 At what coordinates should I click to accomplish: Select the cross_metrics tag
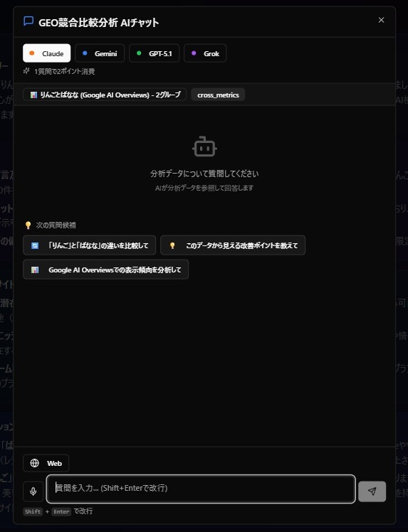point(218,95)
